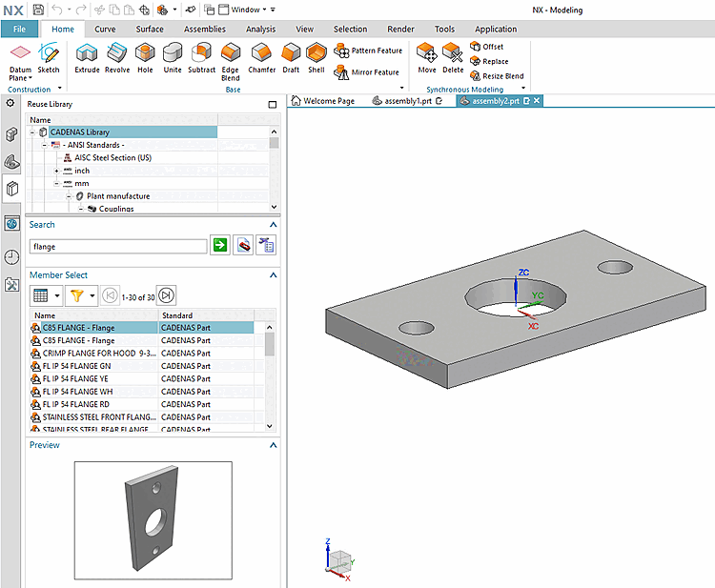Run the search with green arrow button

[x=220, y=245]
